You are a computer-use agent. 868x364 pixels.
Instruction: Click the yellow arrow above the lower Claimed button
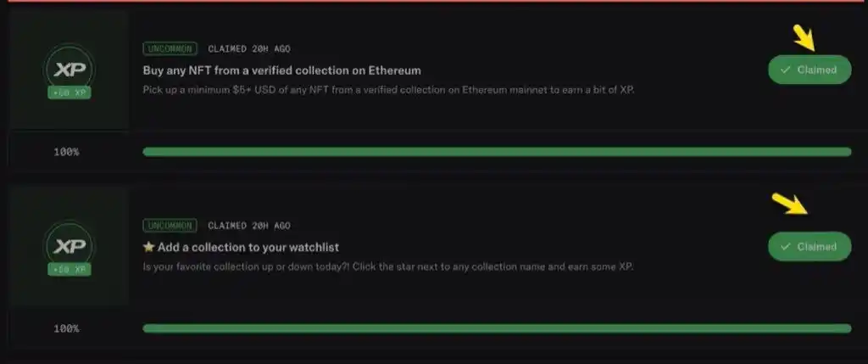coord(791,204)
